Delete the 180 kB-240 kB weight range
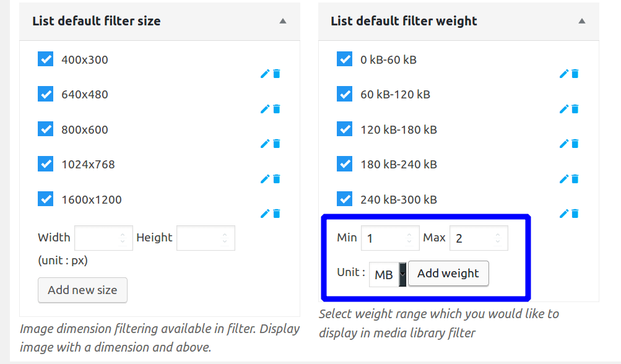Screen dimensions: 621x364 pos(576,178)
